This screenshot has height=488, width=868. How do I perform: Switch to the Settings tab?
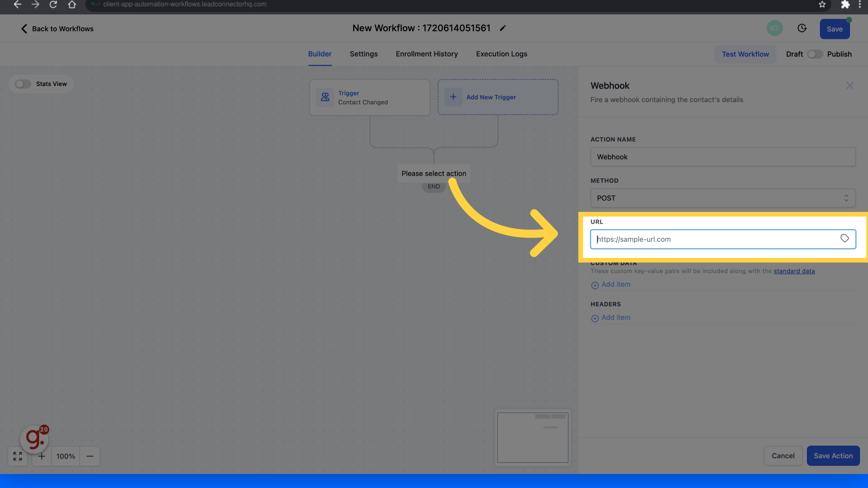point(363,54)
